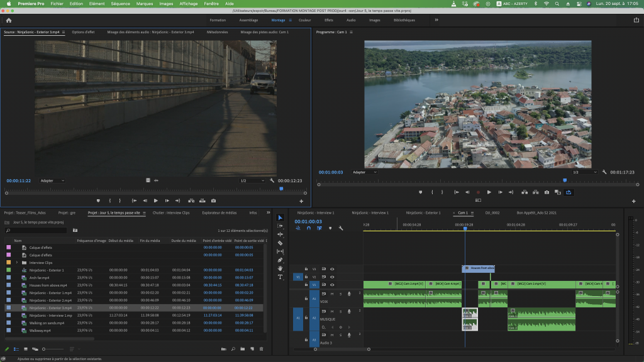
Task: Toggle visibility of track V1 with the eye icon
Action: (331, 284)
